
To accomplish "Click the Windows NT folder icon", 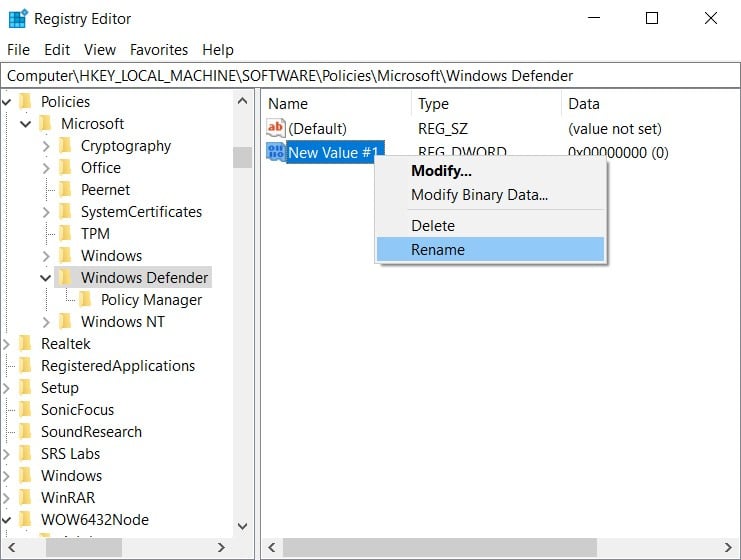I will point(65,321).
